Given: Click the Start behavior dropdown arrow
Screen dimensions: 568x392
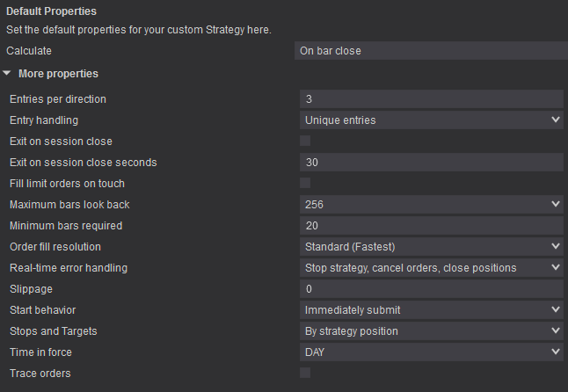Looking at the screenshot, I should coord(556,309).
